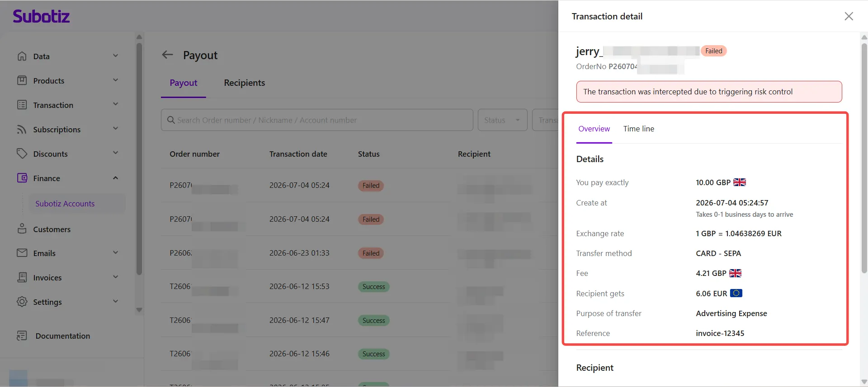Viewport: 868px width, 387px height.
Task: Expand the Subscriptions menu chevron
Action: click(115, 129)
